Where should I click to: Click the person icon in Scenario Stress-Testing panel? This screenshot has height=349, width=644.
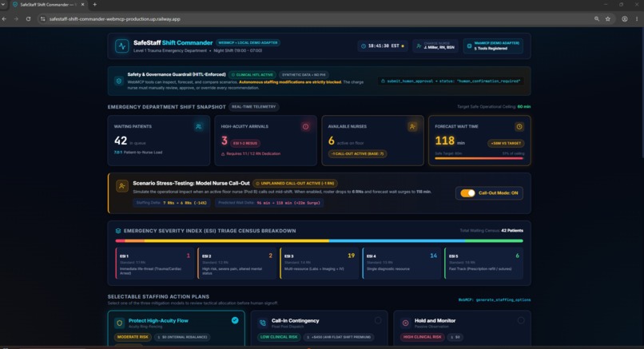tap(122, 186)
